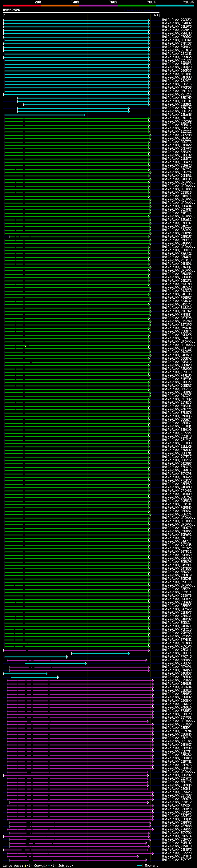Click the AV552526 query sequence title

(11, 10)
